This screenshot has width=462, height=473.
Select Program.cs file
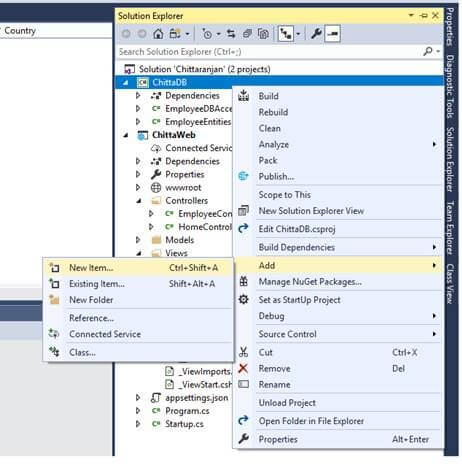tap(187, 411)
